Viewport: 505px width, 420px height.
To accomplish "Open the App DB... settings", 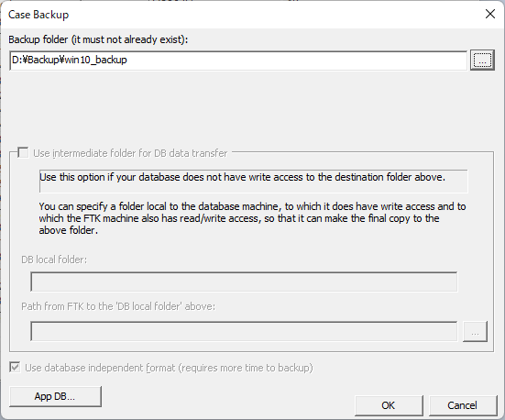I will pyautogui.click(x=55, y=396).
